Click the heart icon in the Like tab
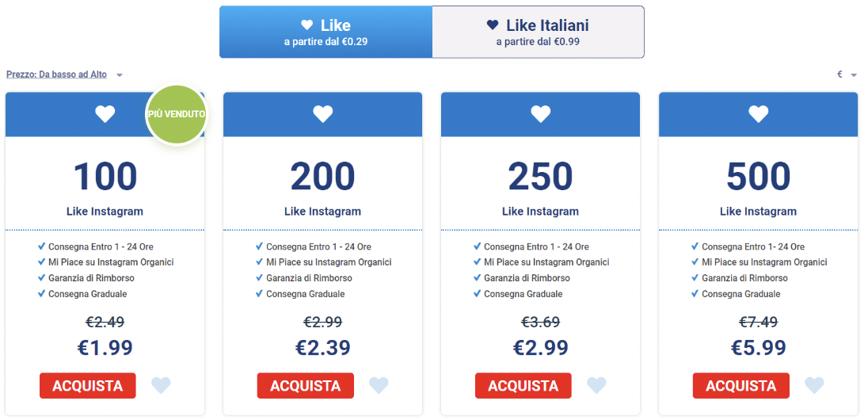Screen dimensions: 868x420 click(307, 25)
